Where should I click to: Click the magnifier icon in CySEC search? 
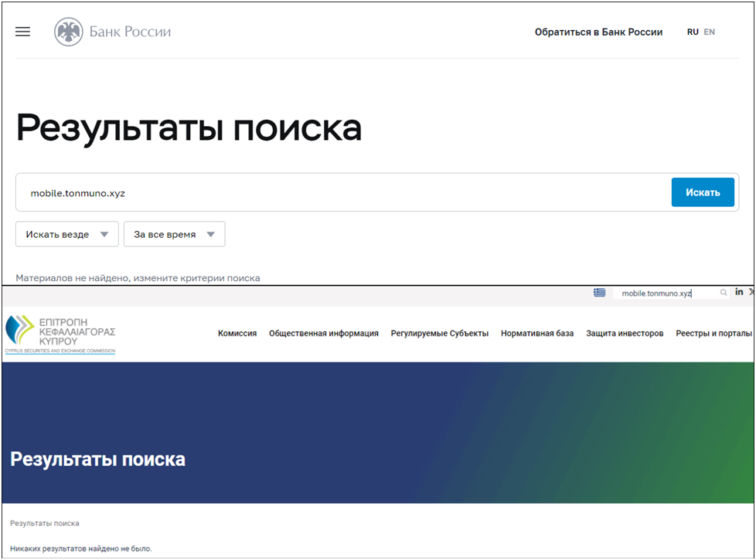click(x=724, y=293)
